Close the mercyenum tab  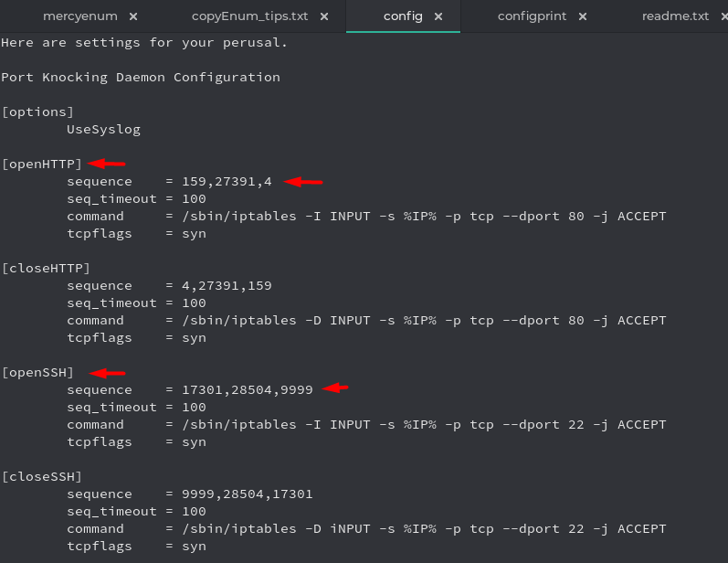point(133,16)
